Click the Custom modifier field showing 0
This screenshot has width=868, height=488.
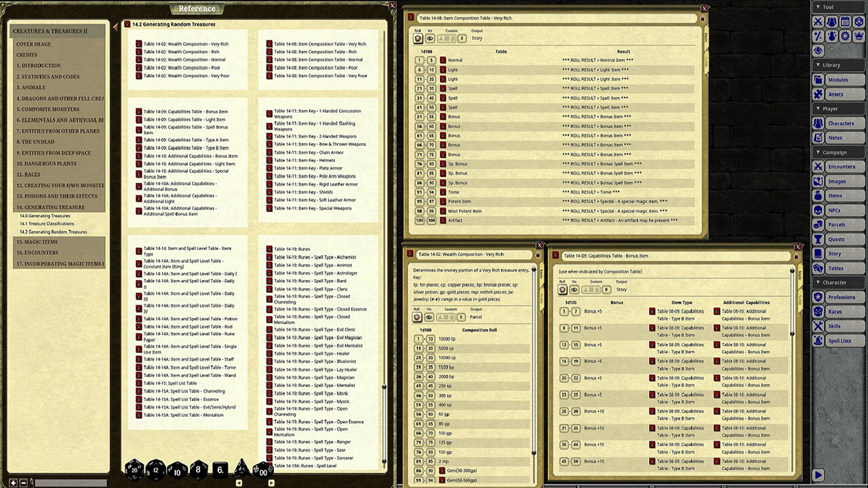click(462, 39)
